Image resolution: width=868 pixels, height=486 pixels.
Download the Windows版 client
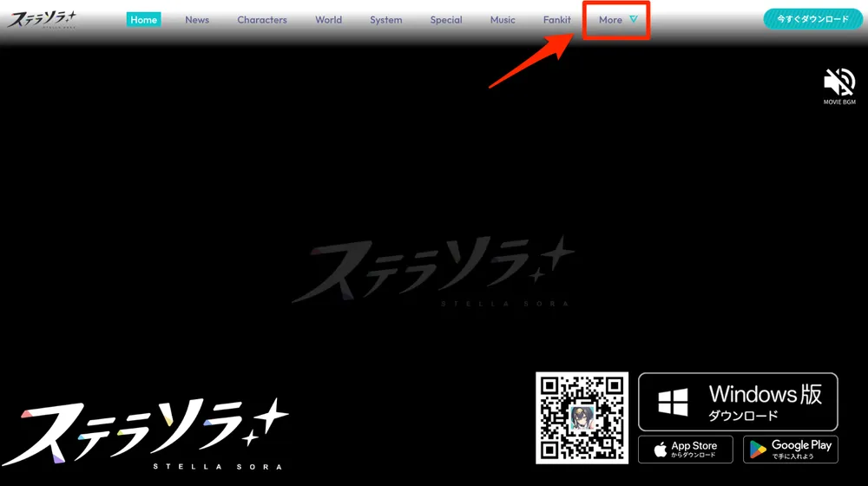[738, 402]
